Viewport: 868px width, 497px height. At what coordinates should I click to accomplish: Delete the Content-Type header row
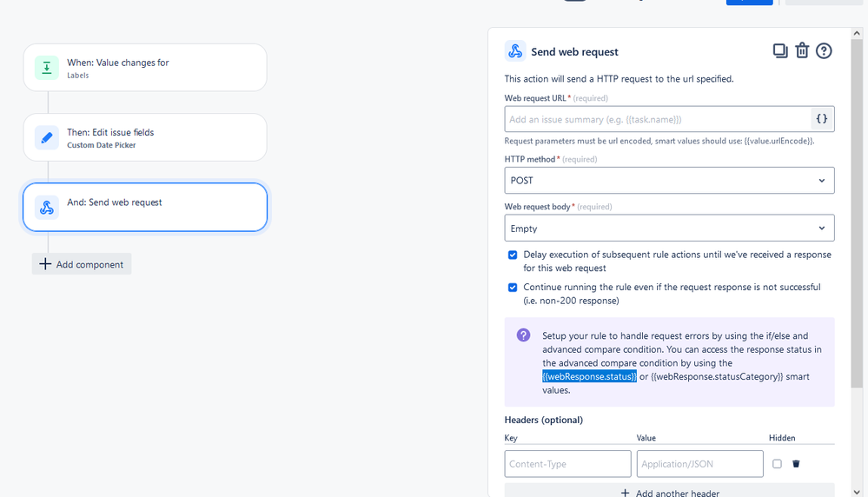tap(796, 464)
